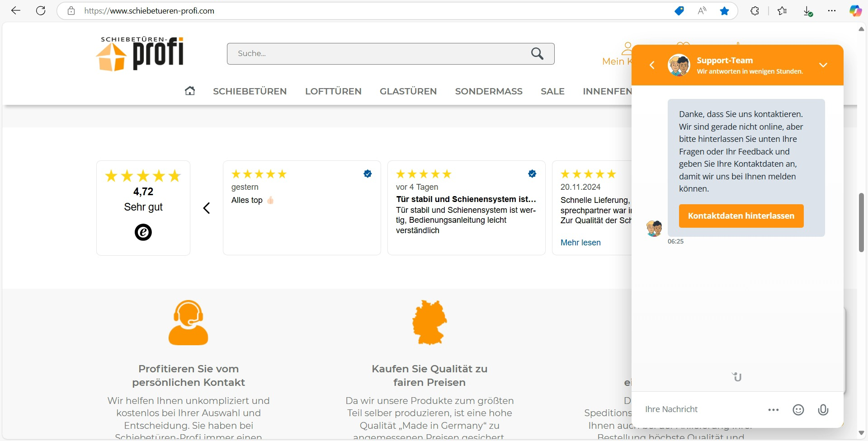868x441 pixels.
Task: Open the browser Downloads icon
Action: 808,10
